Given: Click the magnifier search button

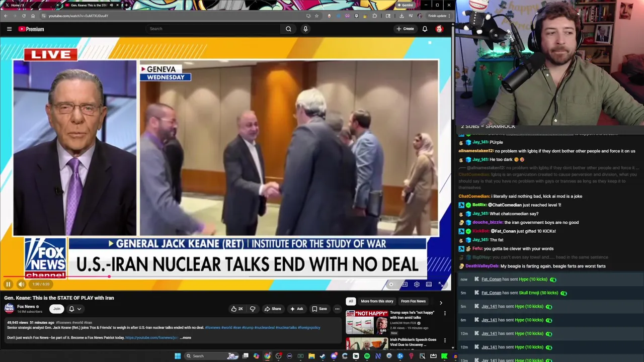Looking at the screenshot, I should 288,29.
